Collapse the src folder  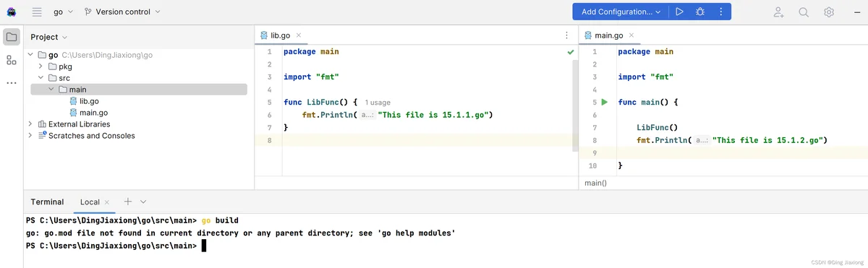(x=42, y=78)
